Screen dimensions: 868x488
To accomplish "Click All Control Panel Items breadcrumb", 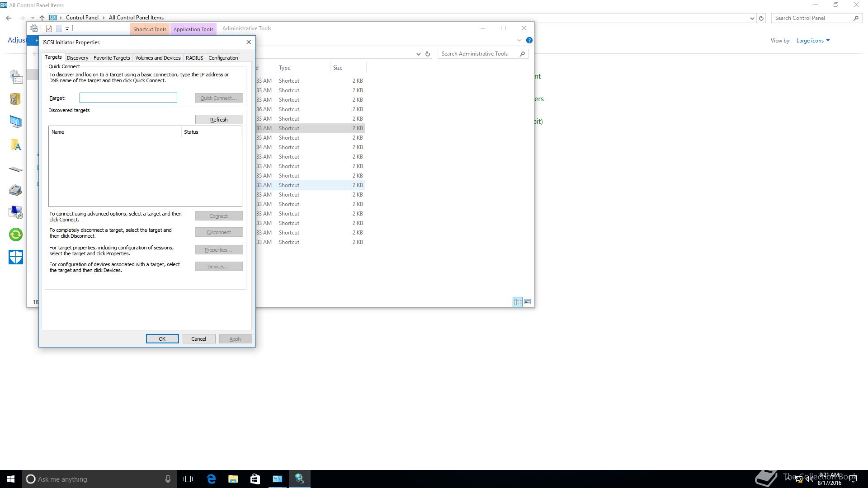I will [x=136, y=18].
